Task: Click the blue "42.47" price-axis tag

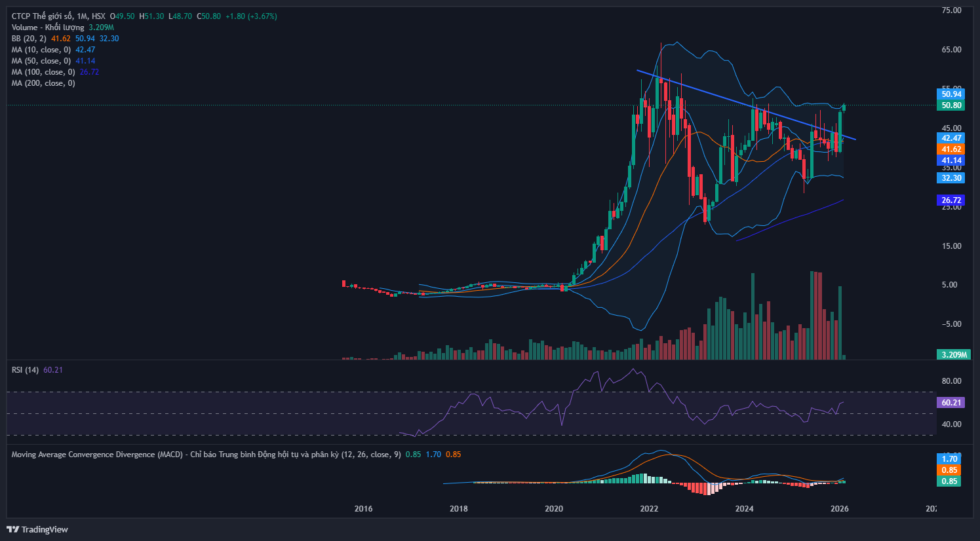Action: 951,138
